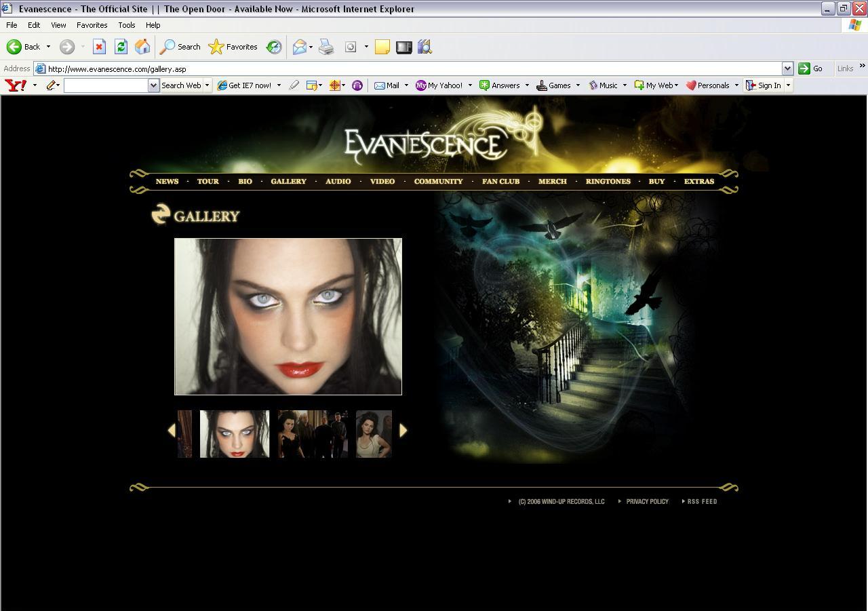The width and height of the screenshot is (868, 611).
Task: Open the Back button history dropdown
Action: click(48, 47)
